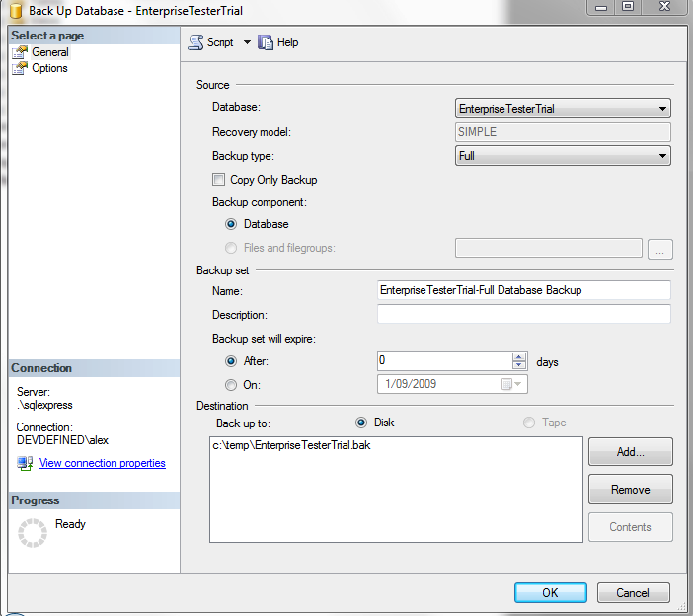Choose the expire On date radio button

coord(231,385)
